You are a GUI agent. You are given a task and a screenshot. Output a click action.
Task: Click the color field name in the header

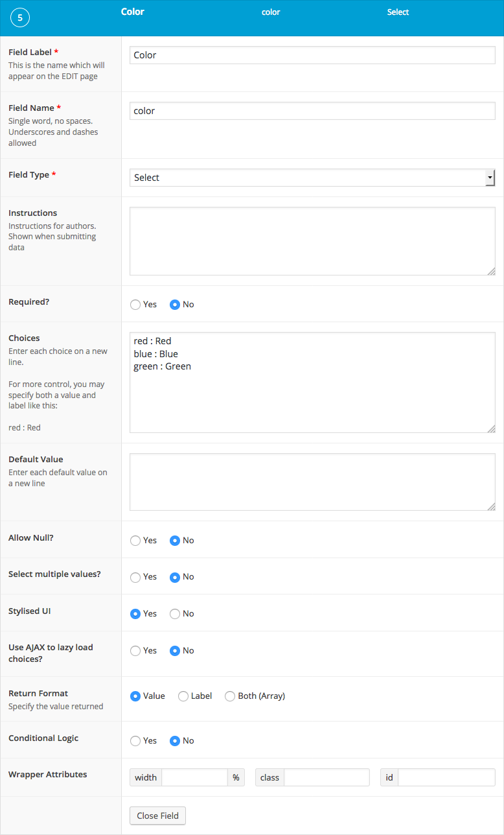(271, 12)
